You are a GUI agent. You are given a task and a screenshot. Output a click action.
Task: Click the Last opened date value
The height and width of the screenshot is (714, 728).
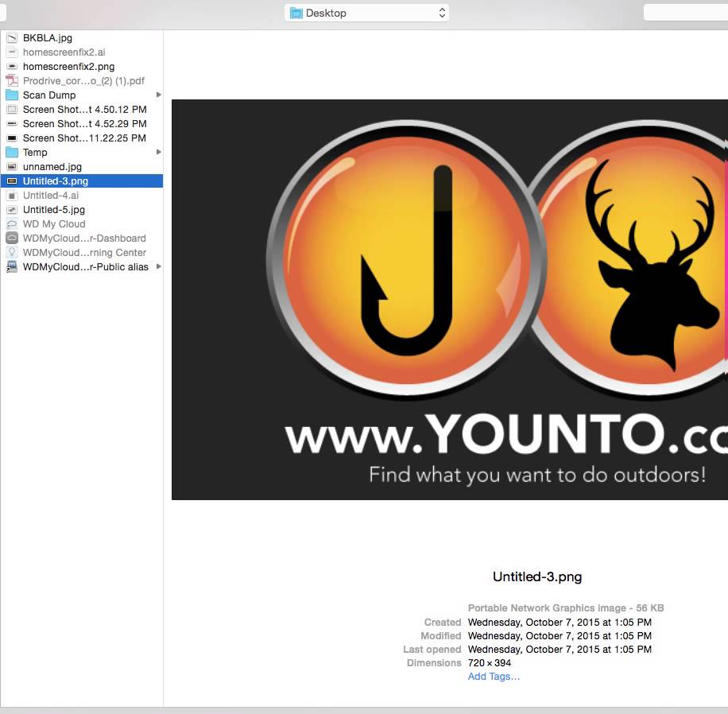pos(560,650)
